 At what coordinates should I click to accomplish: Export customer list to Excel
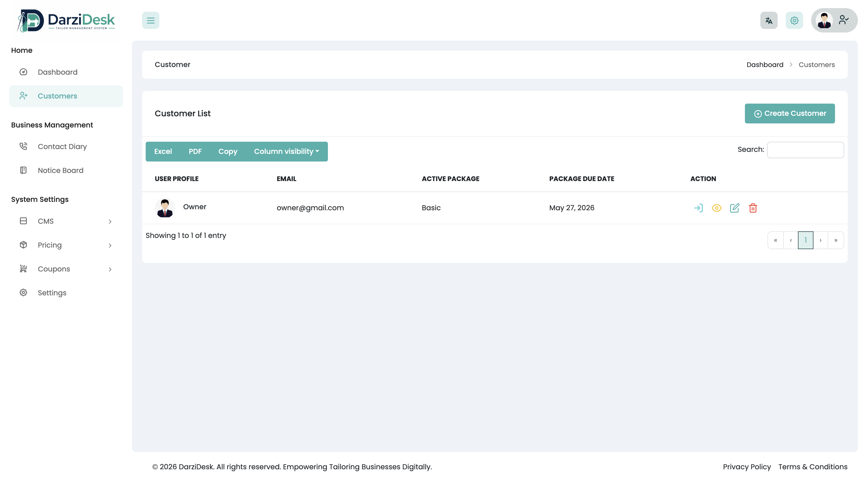[163, 151]
